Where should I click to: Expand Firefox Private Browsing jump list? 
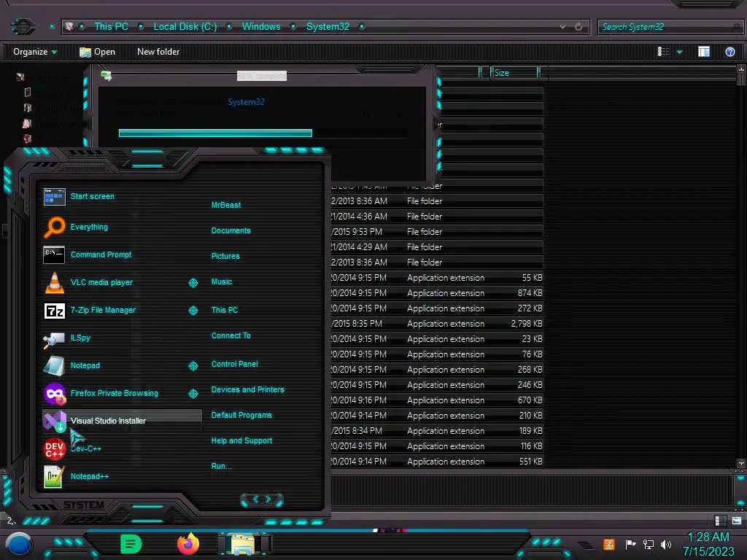coord(193,393)
